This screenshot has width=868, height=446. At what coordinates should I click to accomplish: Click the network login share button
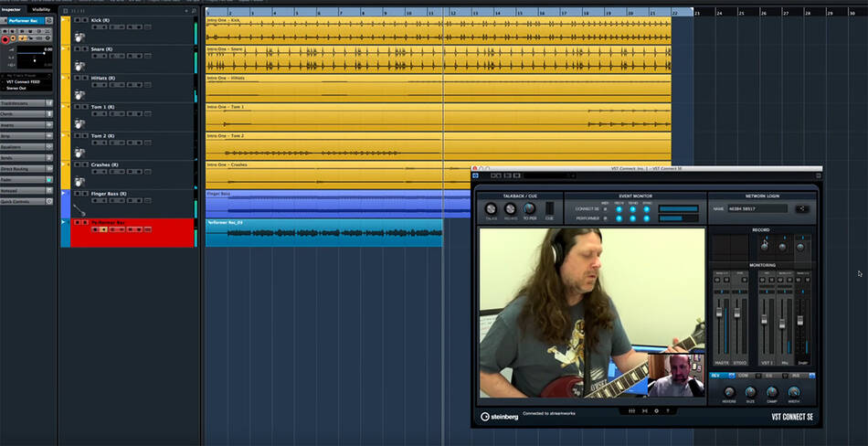tap(802, 209)
